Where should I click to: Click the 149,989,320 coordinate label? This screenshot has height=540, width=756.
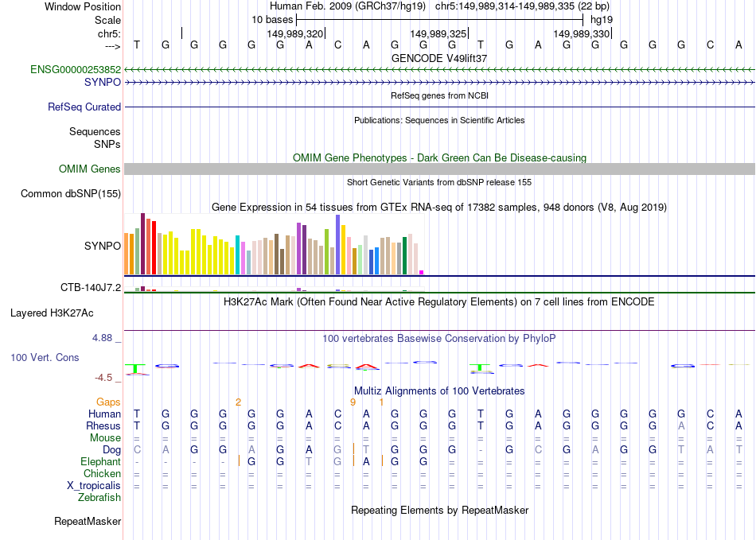click(294, 33)
